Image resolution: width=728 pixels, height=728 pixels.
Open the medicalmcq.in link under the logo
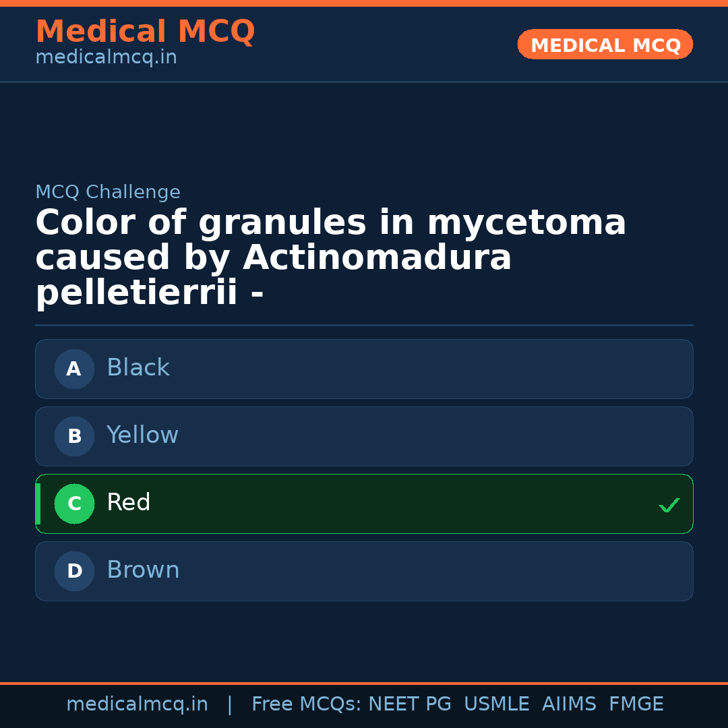(x=105, y=57)
